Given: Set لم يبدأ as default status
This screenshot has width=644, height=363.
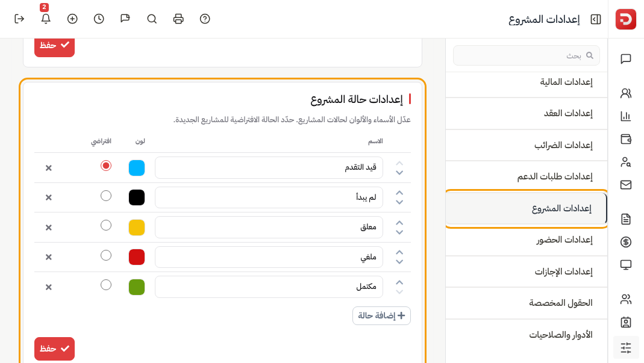Looking at the screenshot, I should 106,196.
